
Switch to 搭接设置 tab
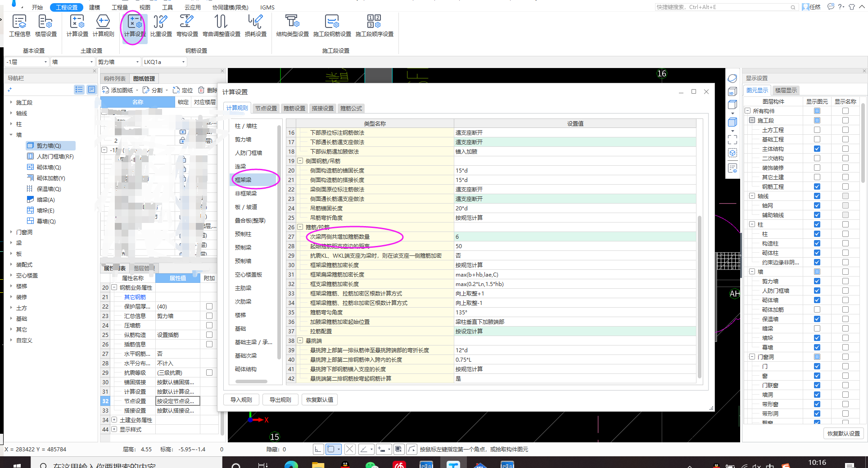click(323, 108)
